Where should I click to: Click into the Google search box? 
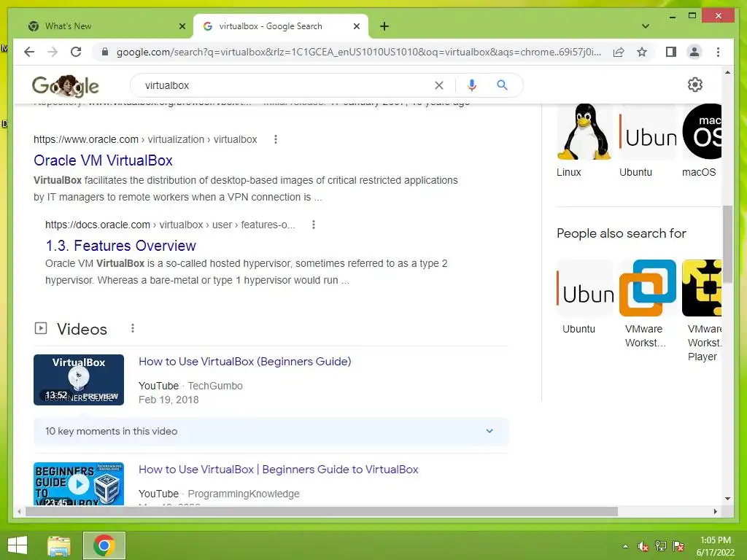coord(286,85)
